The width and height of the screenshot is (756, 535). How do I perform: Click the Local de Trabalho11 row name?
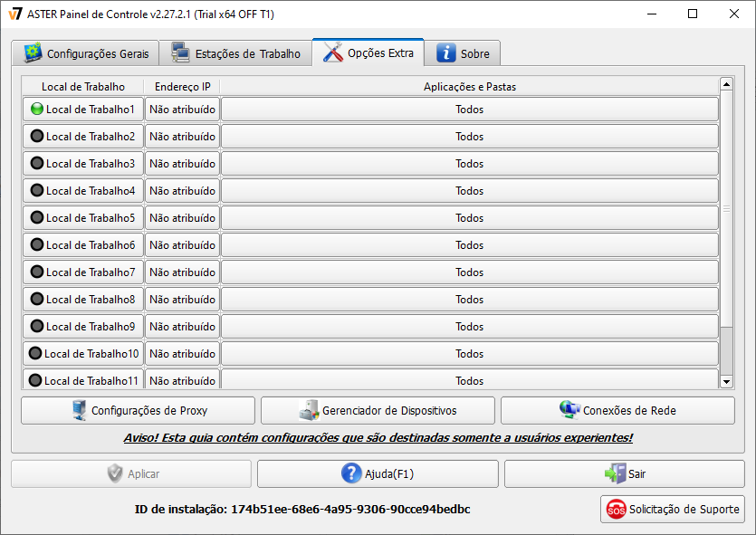click(x=83, y=378)
